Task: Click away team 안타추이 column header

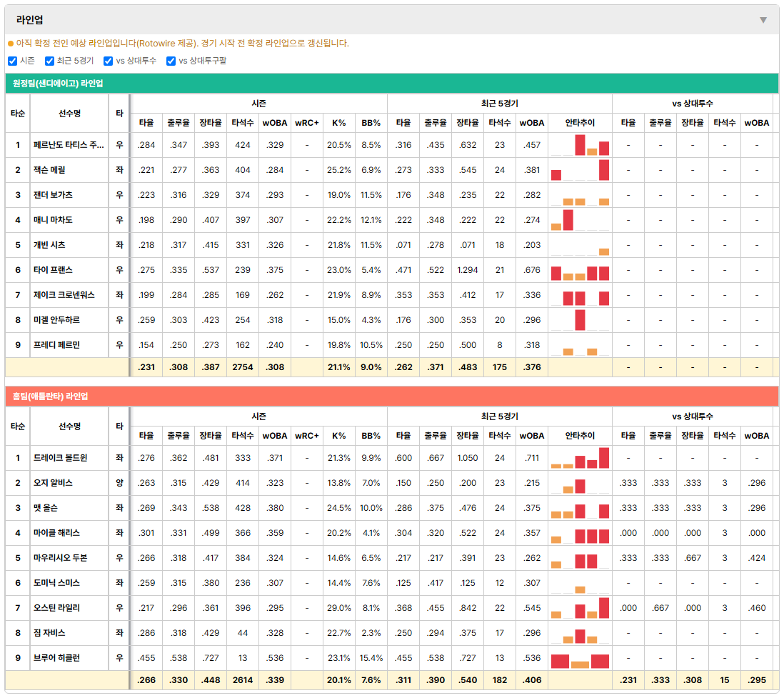Action: (x=580, y=123)
